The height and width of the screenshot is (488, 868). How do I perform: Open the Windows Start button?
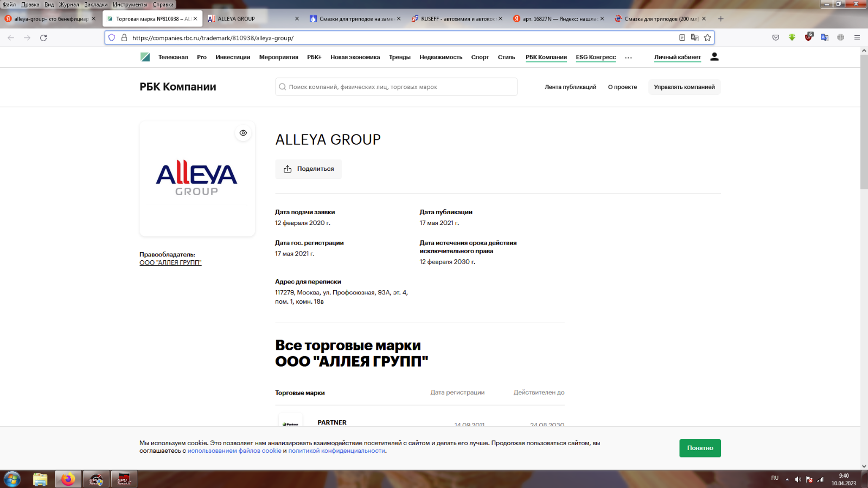[x=12, y=479]
